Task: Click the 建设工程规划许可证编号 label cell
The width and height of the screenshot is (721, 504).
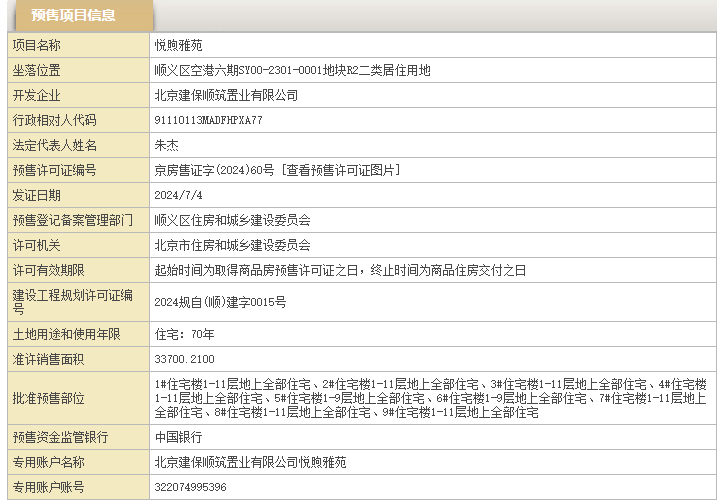Action: [72, 301]
